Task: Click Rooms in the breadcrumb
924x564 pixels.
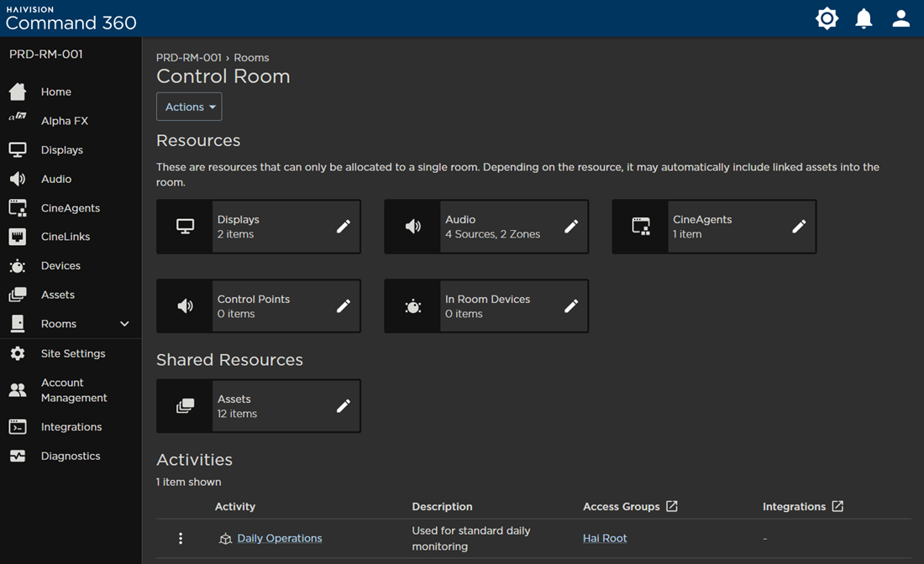Action: (251, 58)
